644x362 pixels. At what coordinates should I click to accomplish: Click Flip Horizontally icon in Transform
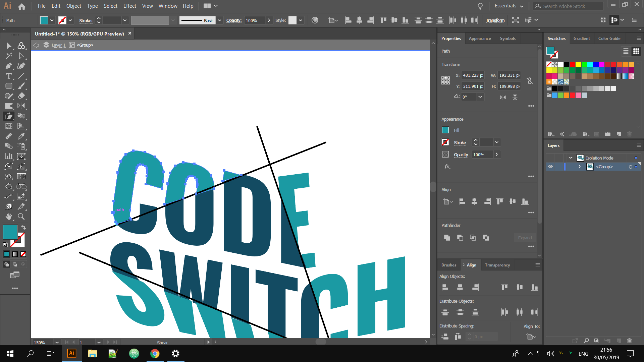pyautogui.click(x=503, y=97)
